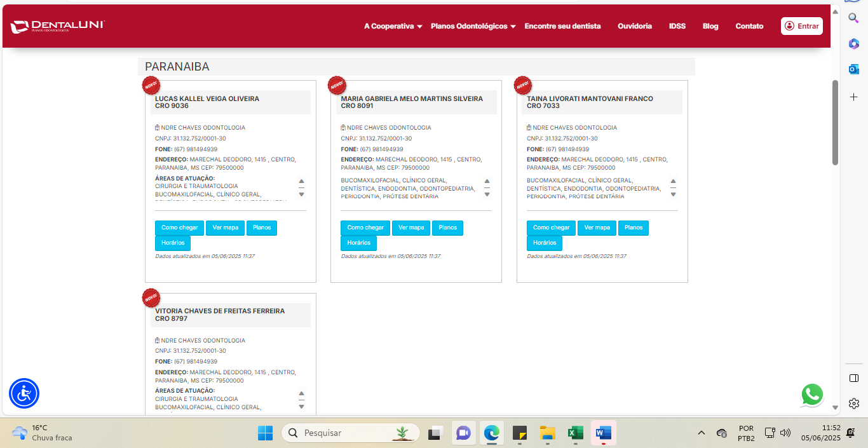Click Ver mapa for Taina Livorati
Screen dimensions: 868x448
pyautogui.click(x=597, y=227)
